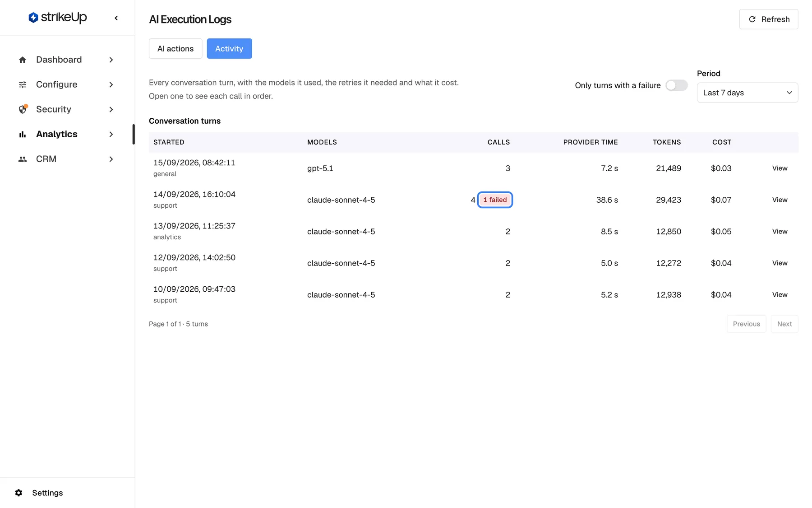Click the gpt-5.1 model cell
This screenshot has height=508, width=812.
coord(320,168)
